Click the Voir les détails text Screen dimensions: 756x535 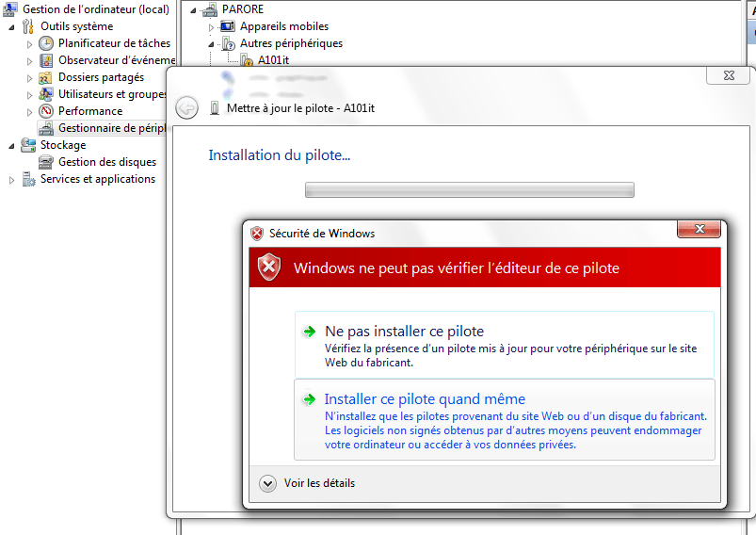pyautogui.click(x=319, y=483)
